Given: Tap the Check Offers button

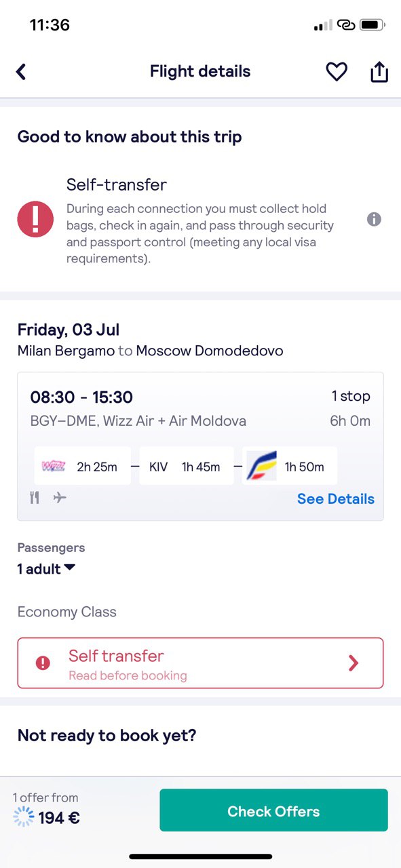Looking at the screenshot, I should tap(273, 810).
